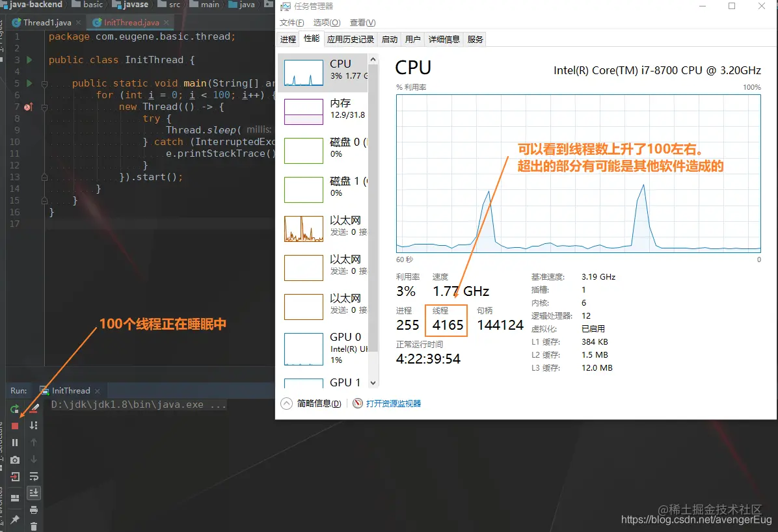Collapse to 简略信息 fewer details view

(x=311, y=403)
